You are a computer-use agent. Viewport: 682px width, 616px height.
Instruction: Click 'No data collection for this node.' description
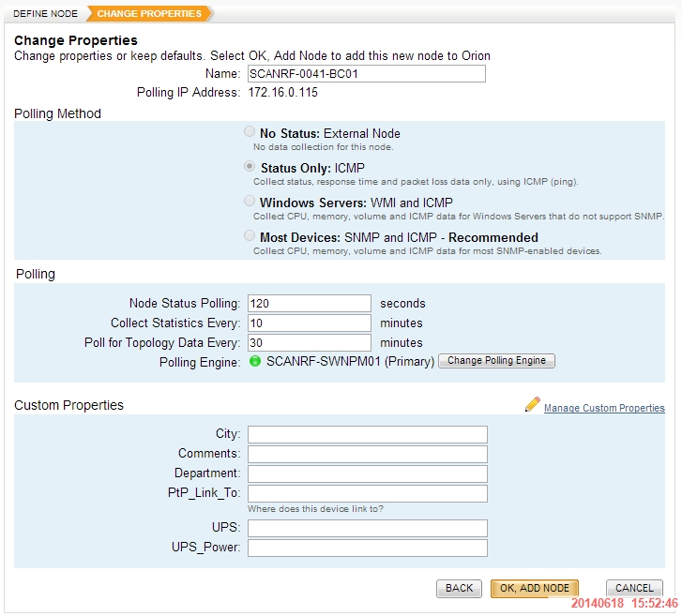click(323, 147)
